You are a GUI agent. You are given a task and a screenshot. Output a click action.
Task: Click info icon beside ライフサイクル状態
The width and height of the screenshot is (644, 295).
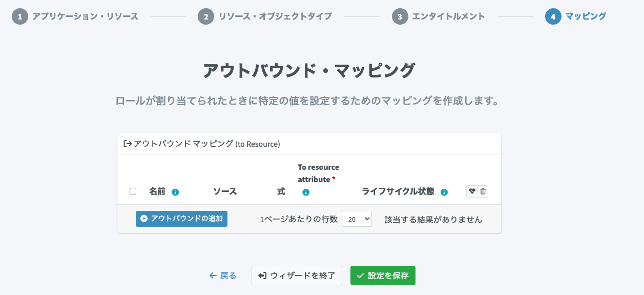(x=444, y=192)
